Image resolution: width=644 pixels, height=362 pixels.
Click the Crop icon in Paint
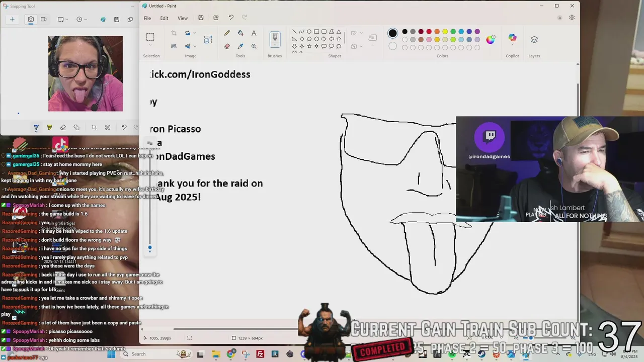[x=174, y=33]
